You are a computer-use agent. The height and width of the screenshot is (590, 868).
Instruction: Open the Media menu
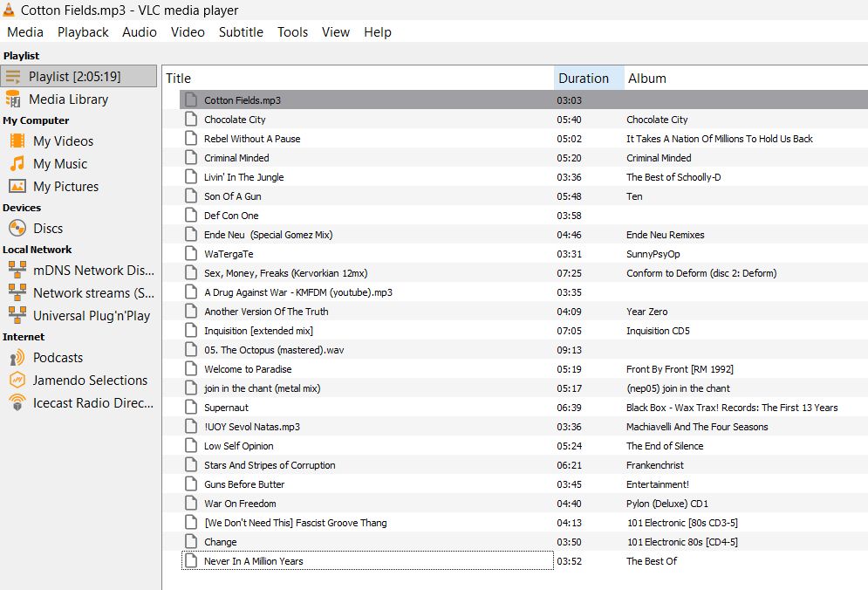tap(25, 32)
